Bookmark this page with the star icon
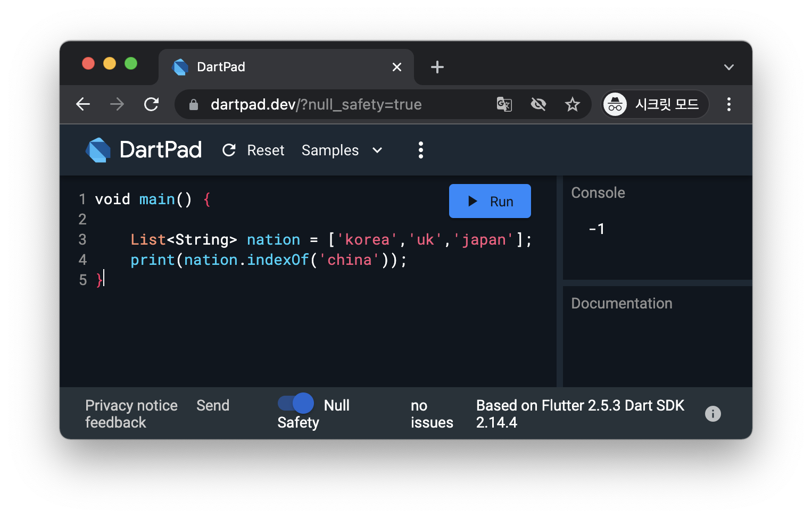Image resolution: width=812 pixels, height=518 pixels. click(x=573, y=104)
